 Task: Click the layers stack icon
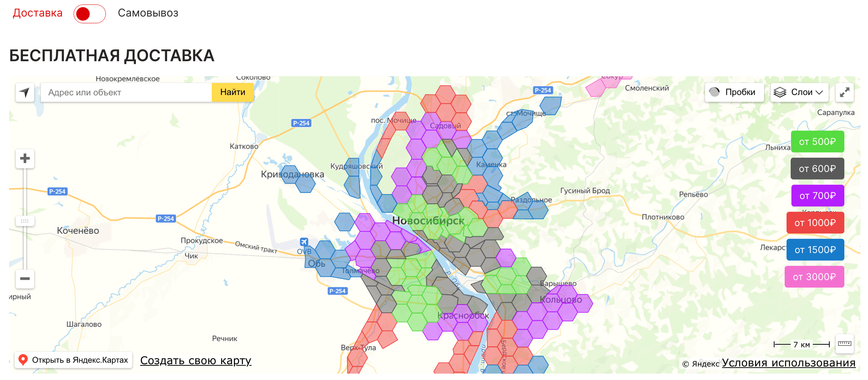(780, 92)
